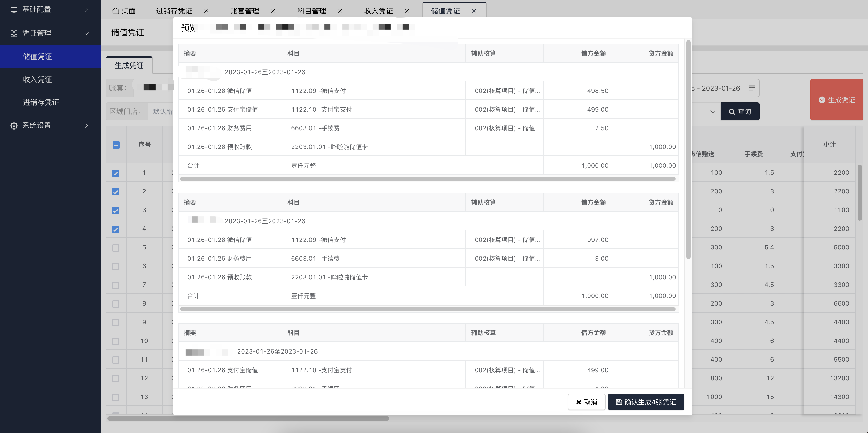Click first voucher's horizontal scrollbar
The image size is (868, 433).
428,179
